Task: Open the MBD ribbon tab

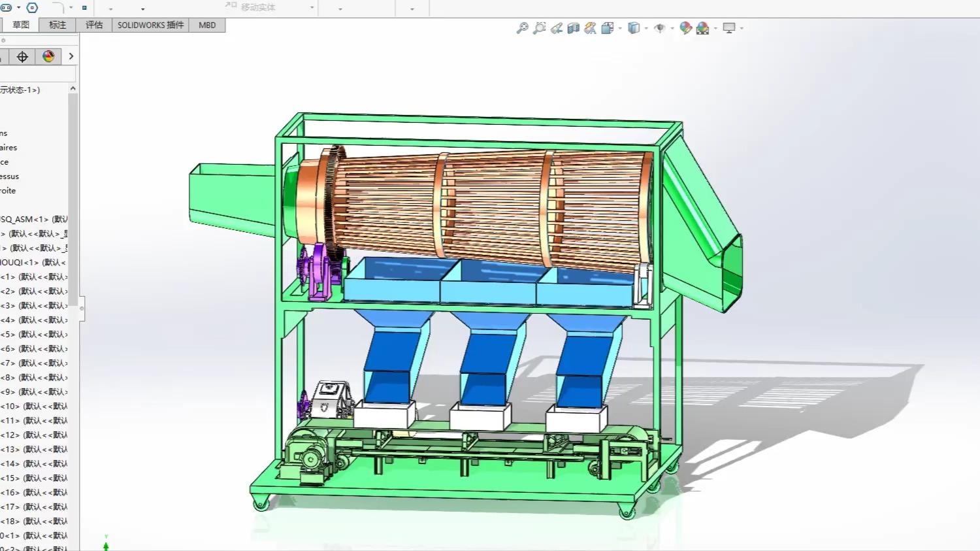Action: tap(207, 24)
